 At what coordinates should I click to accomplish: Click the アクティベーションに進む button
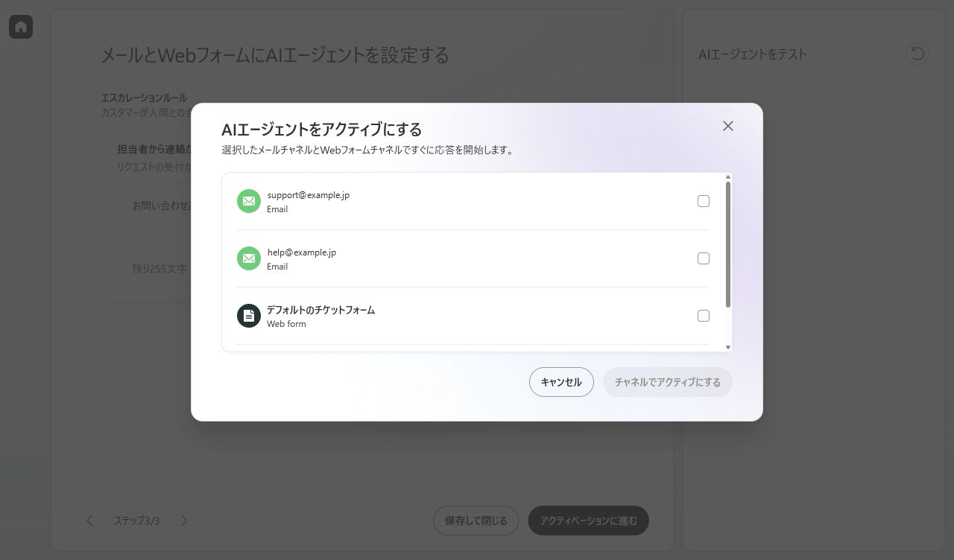(x=589, y=521)
